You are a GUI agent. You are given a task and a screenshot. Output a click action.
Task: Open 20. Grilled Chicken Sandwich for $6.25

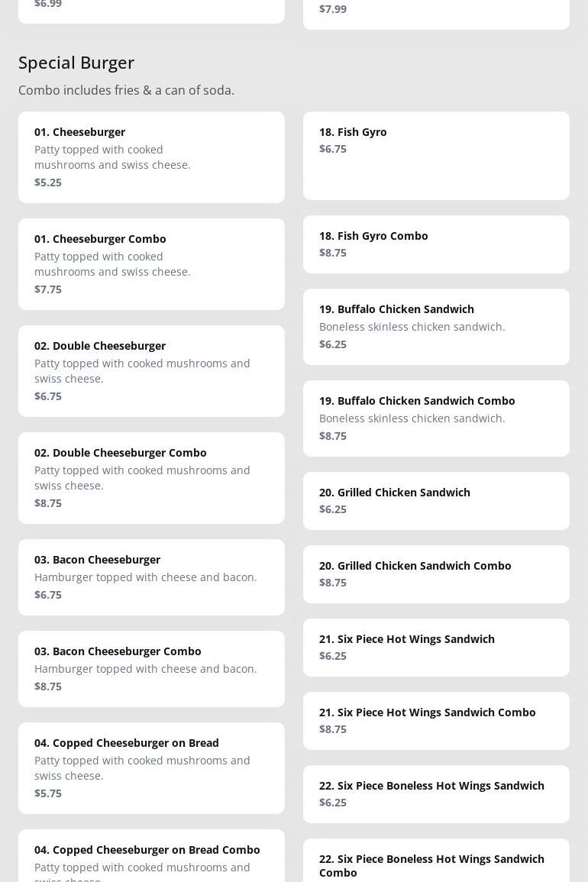point(436,501)
